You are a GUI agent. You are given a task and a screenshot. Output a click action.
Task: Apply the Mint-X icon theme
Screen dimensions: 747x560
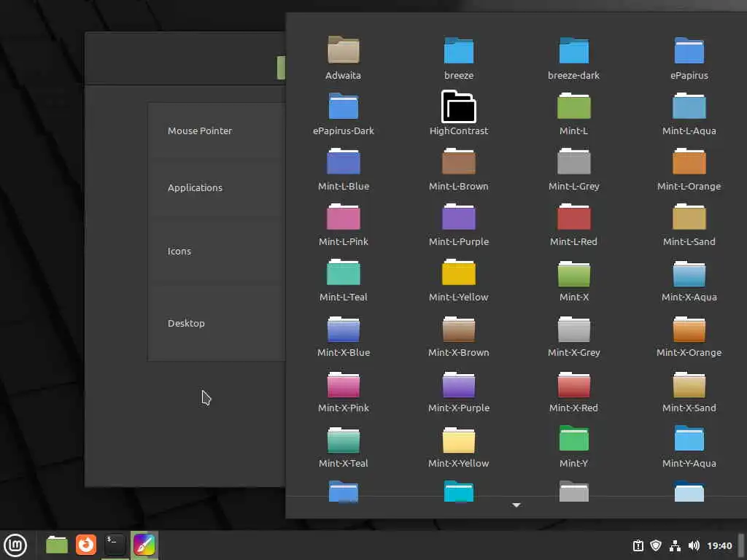pos(573,280)
